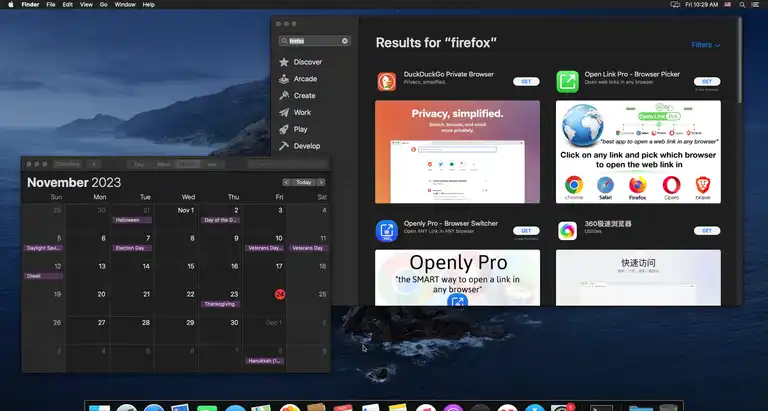Click the November 2023 calendar title
The width and height of the screenshot is (768, 411).
point(74,183)
